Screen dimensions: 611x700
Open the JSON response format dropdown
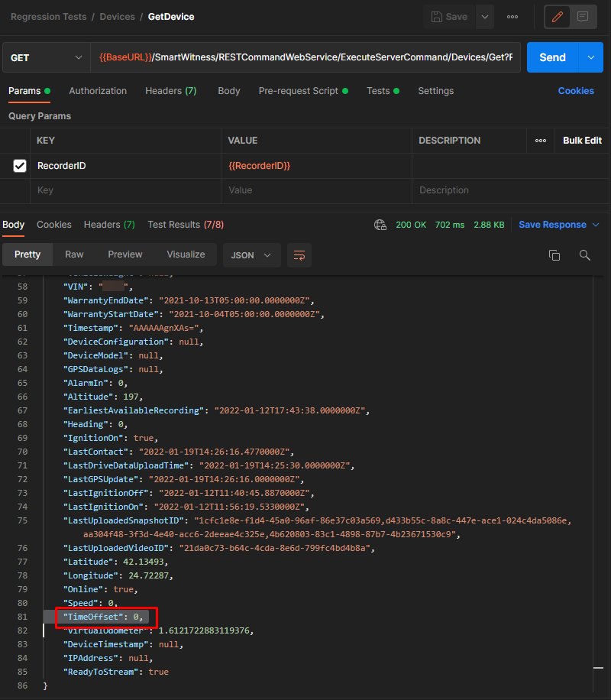(x=251, y=255)
